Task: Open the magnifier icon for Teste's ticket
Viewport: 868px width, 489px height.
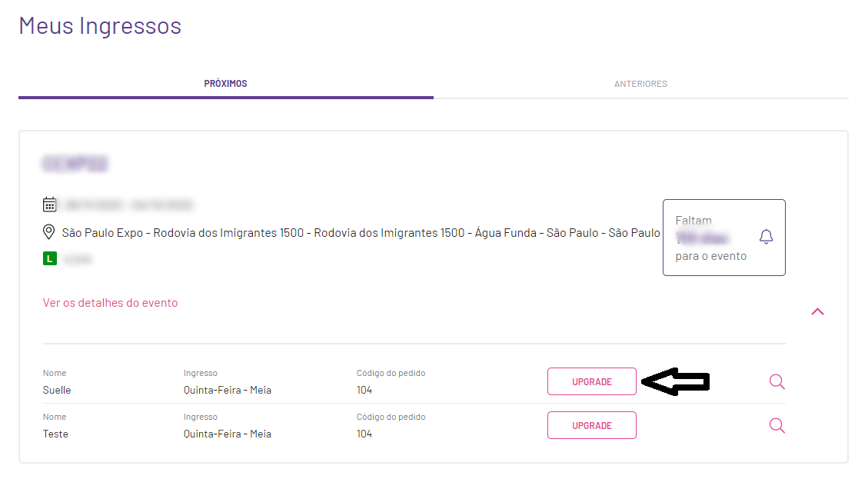Action: point(777,425)
